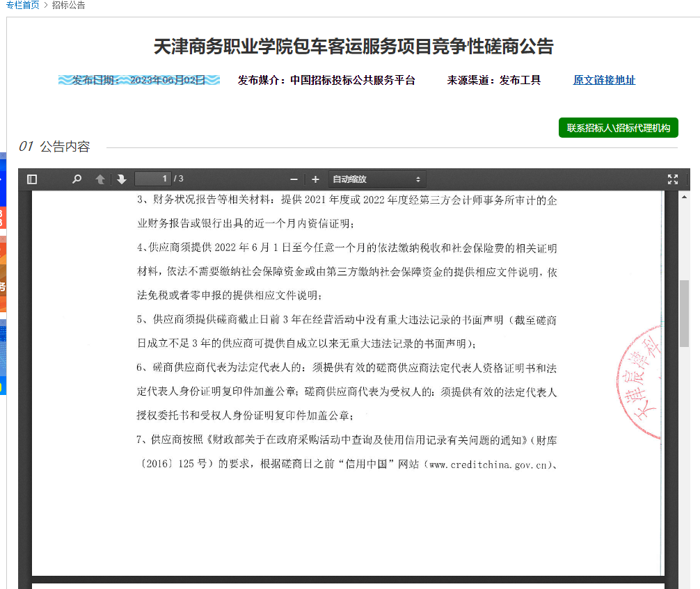Click the scrollbar up arrow in PDF viewer
Screen dimensions: 700x589
click(x=684, y=197)
